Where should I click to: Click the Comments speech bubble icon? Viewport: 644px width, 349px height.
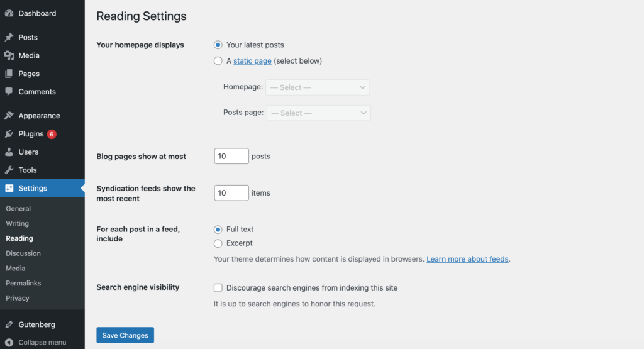[9, 92]
